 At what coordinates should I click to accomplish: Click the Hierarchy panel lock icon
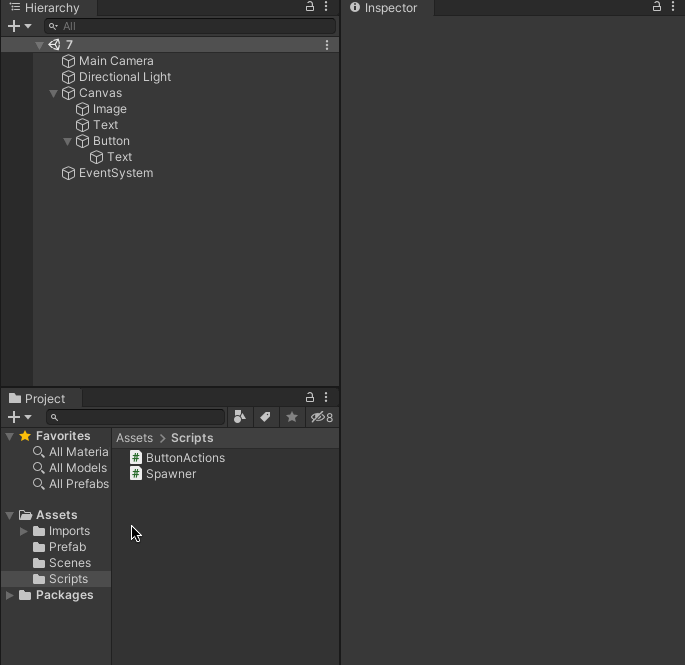(x=310, y=7)
